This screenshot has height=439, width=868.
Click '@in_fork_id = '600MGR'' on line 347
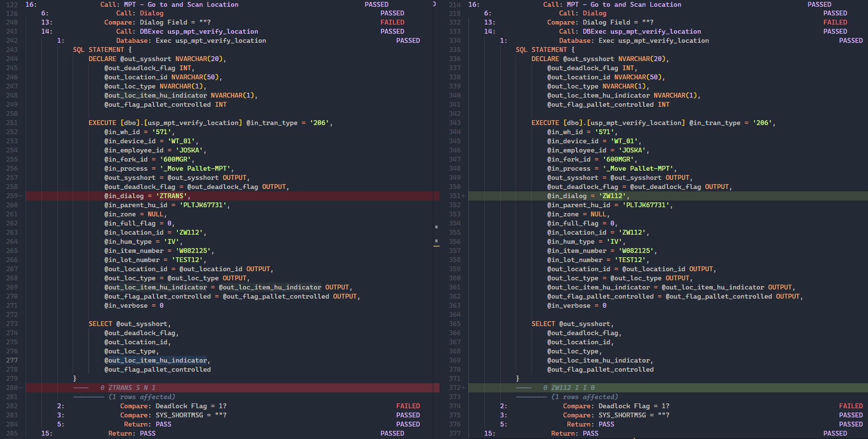592,159
